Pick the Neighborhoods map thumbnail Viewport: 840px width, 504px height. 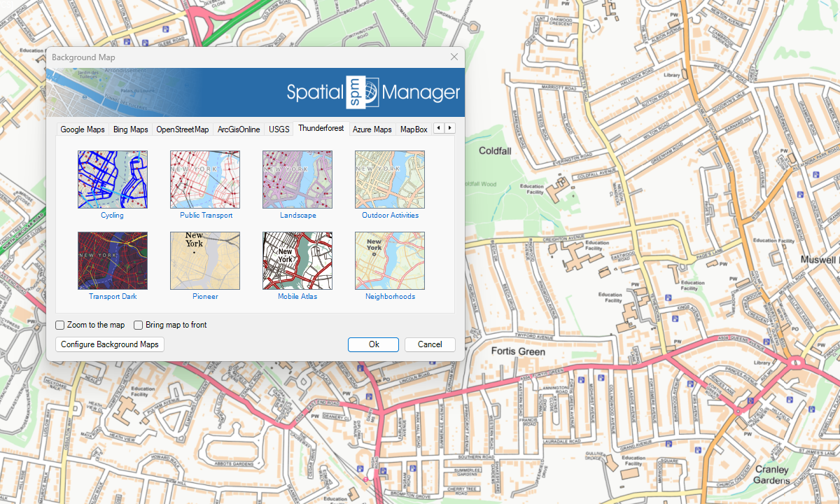pos(389,260)
